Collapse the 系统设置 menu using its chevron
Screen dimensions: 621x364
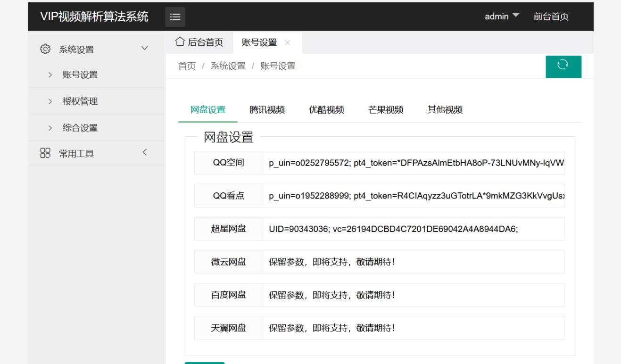click(145, 48)
